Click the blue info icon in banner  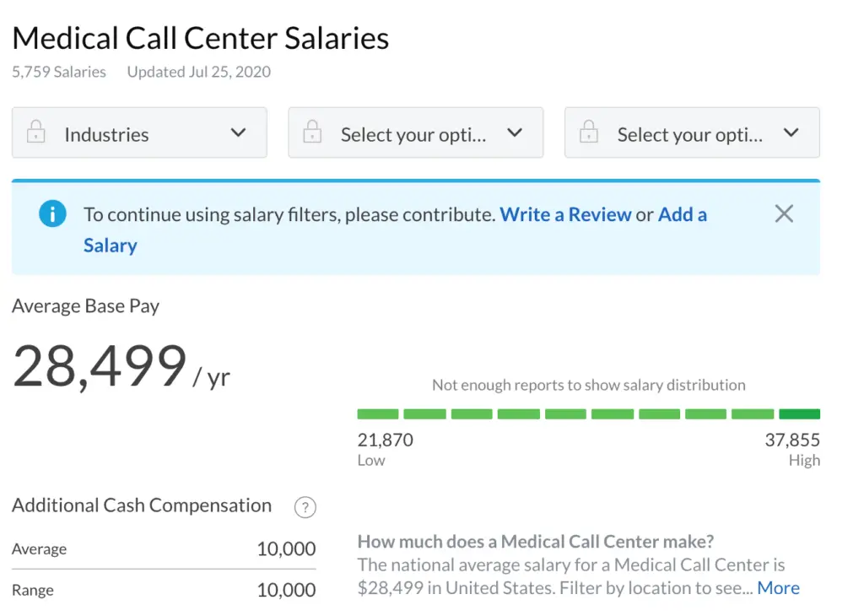[52, 213]
